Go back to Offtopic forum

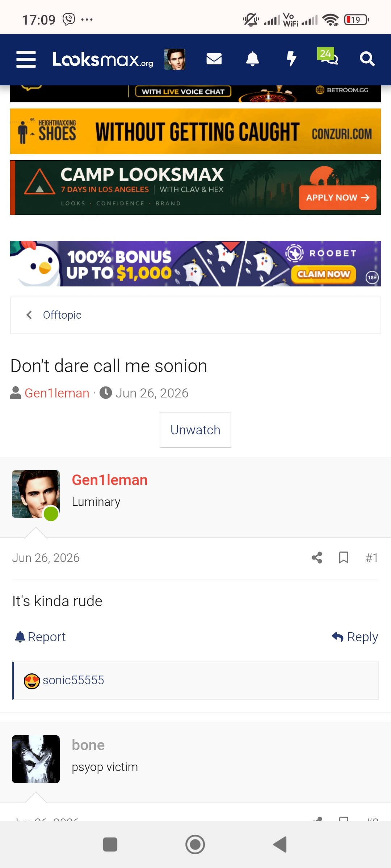click(x=62, y=315)
